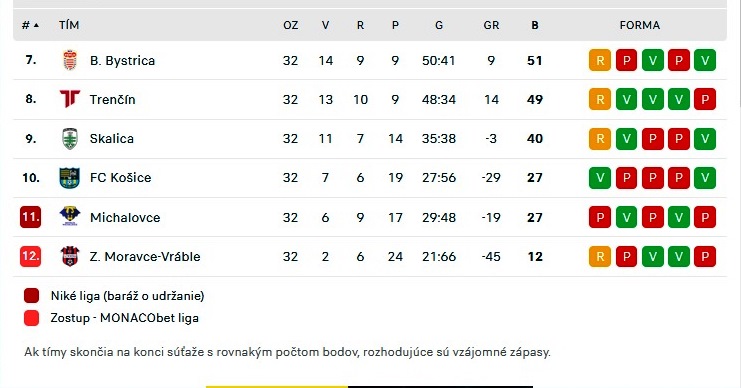
Task: Open Trenčín's orange R form badge
Action: point(600,99)
